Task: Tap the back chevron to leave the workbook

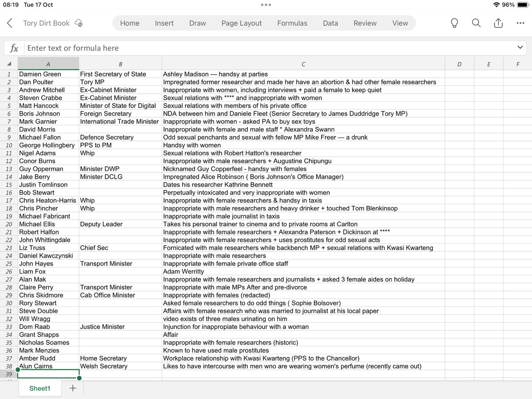Action: (10, 23)
